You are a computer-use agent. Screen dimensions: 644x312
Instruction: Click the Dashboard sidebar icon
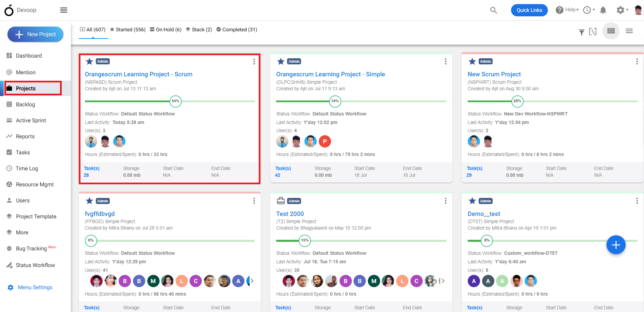coord(9,56)
